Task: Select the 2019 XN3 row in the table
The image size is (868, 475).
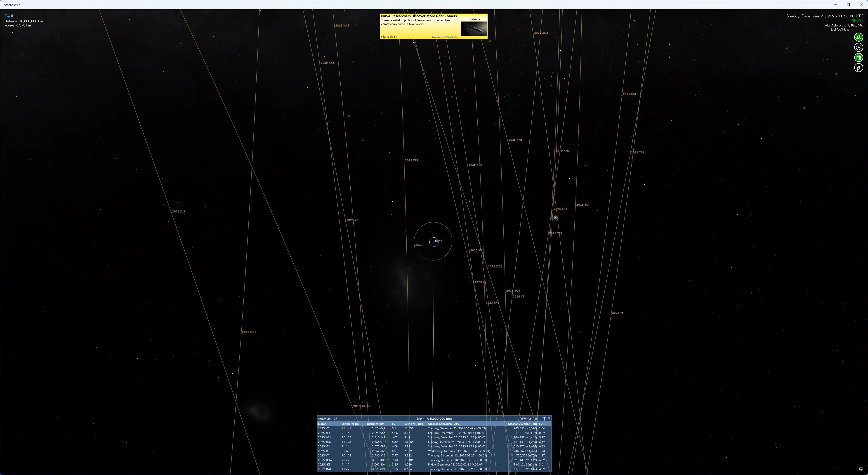Action: [434, 469]
